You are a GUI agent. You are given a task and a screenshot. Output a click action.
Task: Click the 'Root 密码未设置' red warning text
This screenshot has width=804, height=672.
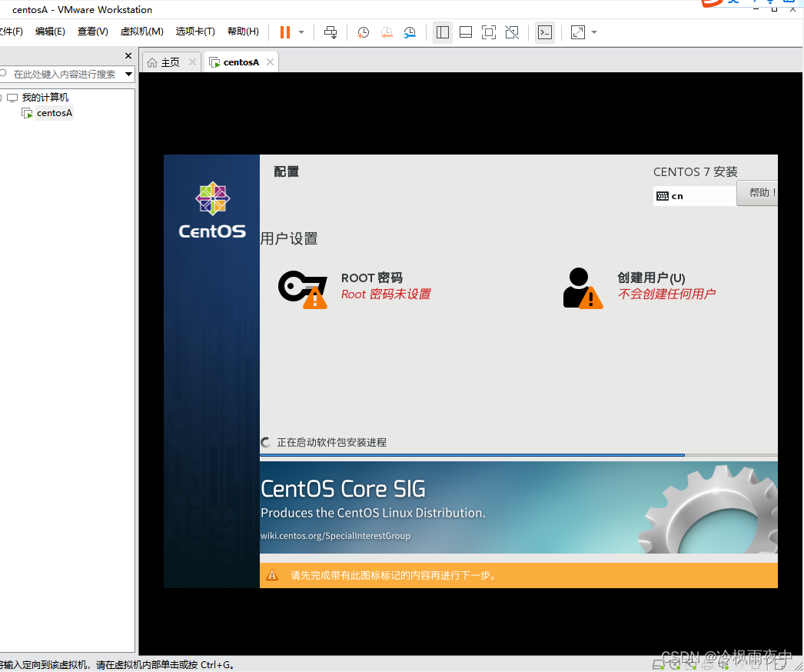386,294
